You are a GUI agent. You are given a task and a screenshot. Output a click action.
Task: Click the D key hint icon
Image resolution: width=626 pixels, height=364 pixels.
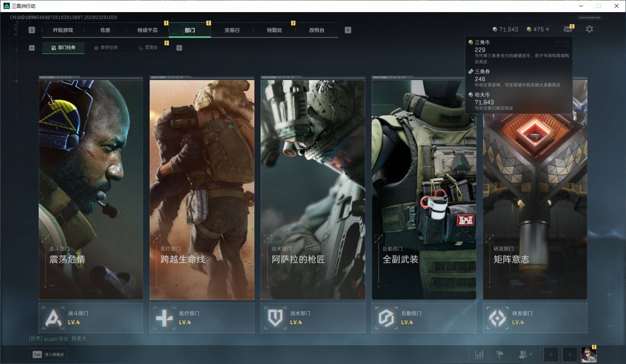click(179, 48)
